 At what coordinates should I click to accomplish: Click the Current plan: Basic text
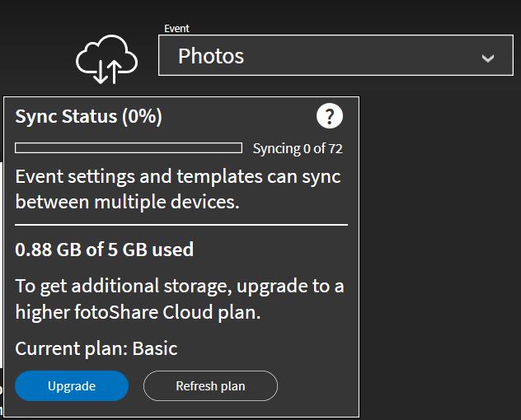tap(96, 348)
